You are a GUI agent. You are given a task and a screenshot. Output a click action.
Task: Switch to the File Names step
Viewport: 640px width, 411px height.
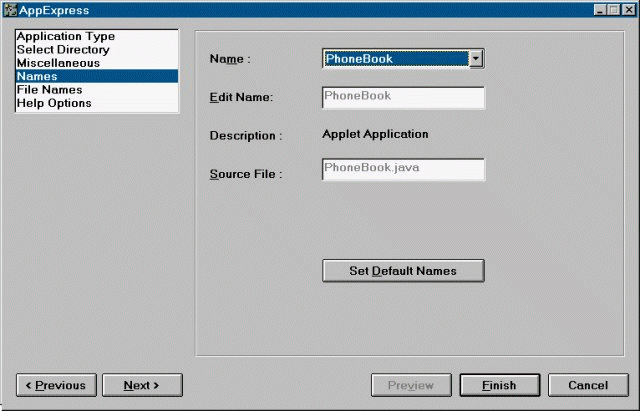pos(49,89)
